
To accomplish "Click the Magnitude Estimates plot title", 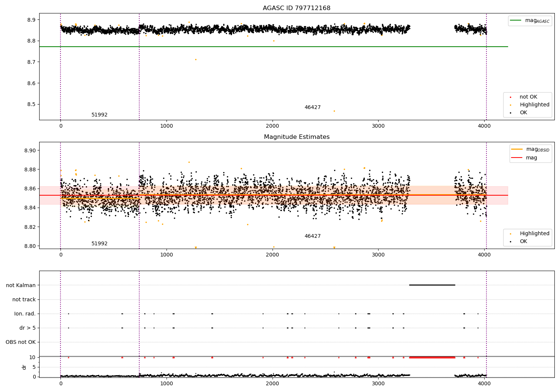I will tap(296, 137).
